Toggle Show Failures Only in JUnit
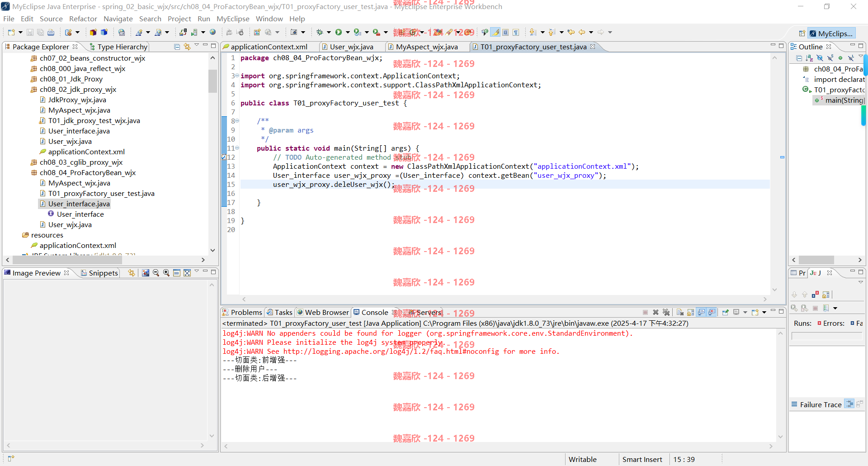 (x=815, y=295)
